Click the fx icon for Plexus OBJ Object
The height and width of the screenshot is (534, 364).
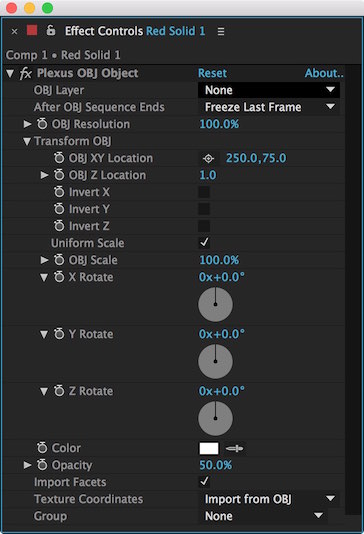26,73
